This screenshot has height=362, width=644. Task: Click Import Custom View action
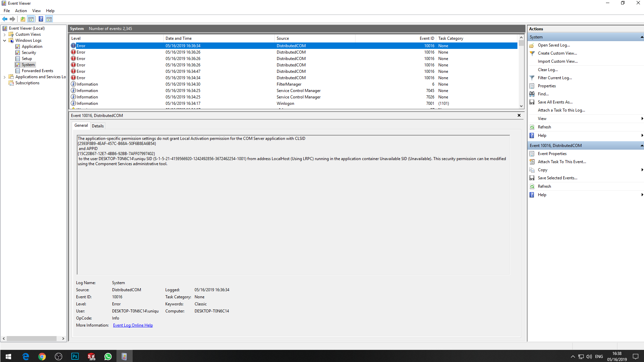point(557,61)
